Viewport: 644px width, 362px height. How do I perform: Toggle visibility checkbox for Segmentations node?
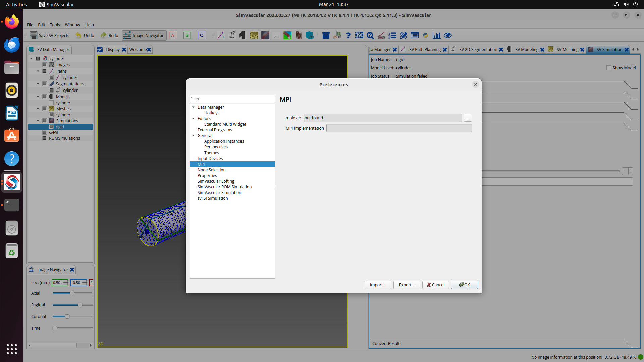click(45, 84)
